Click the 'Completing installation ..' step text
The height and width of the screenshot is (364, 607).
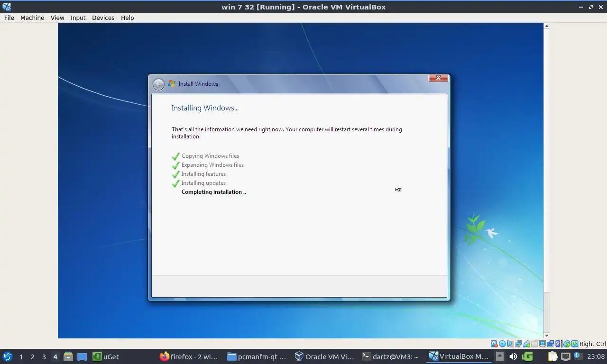click(x=214, y=192)
